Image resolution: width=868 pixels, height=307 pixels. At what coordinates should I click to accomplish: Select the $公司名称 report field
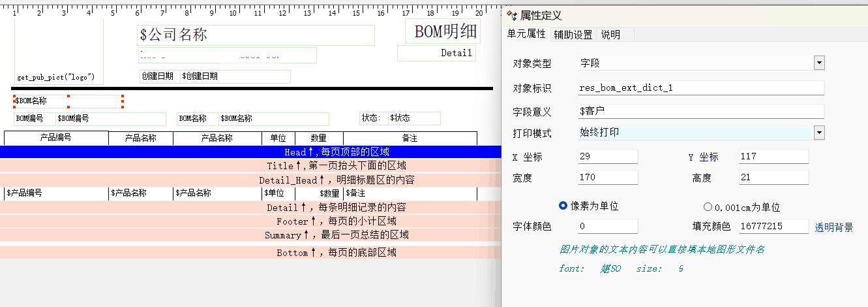(x=256, y=35)
